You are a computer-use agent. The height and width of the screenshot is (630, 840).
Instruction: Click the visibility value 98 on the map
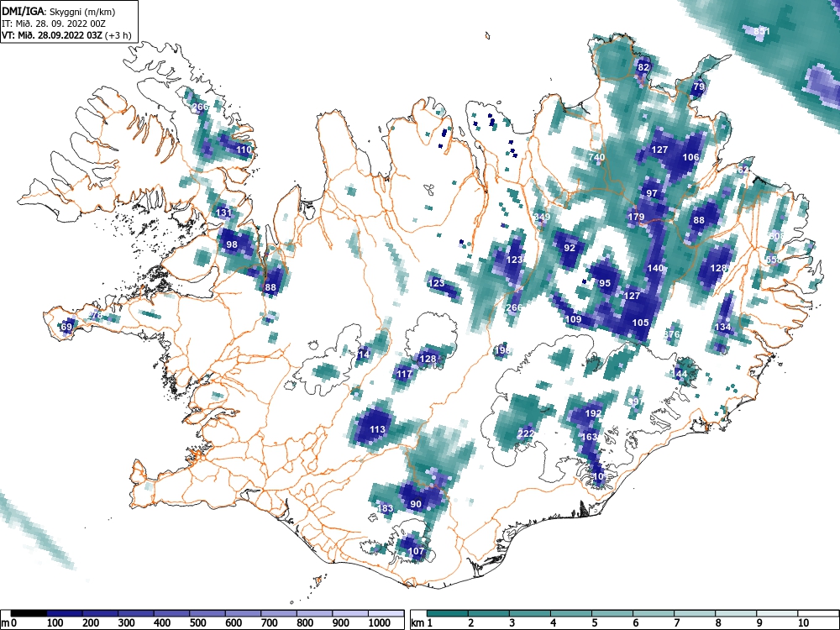click(x=232, y=244)
